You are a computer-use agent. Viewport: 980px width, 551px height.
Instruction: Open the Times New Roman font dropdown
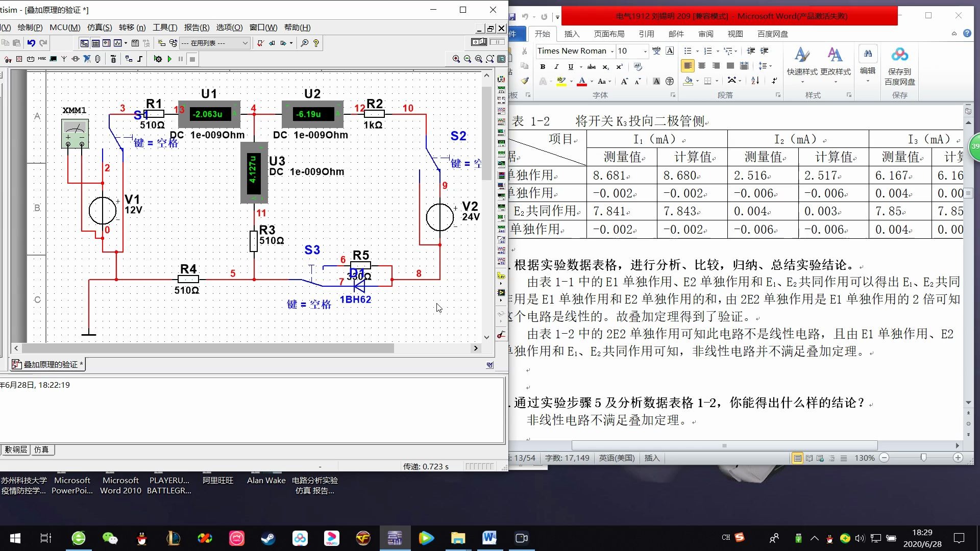tap(612, 51)
